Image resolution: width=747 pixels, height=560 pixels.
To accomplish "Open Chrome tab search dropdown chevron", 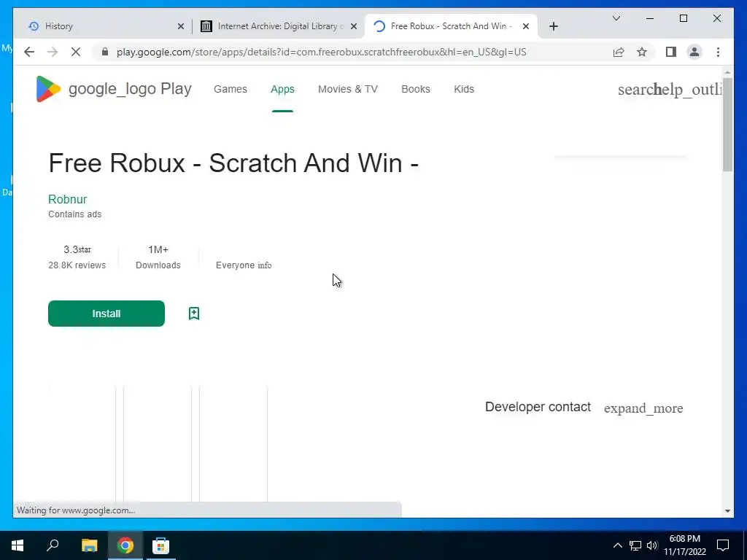I will [x=616, y=18].
